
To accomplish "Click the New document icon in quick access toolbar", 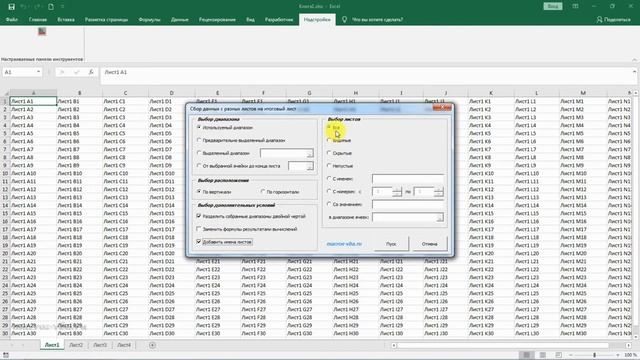I will (51, 7).
